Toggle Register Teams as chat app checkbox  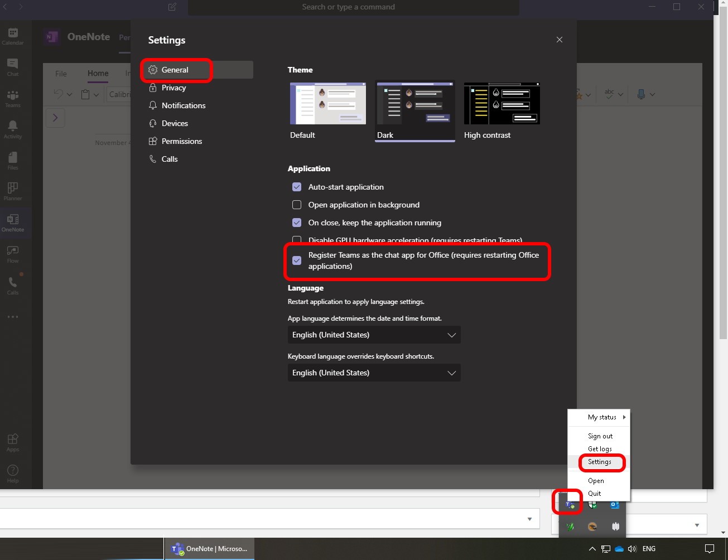297,260
